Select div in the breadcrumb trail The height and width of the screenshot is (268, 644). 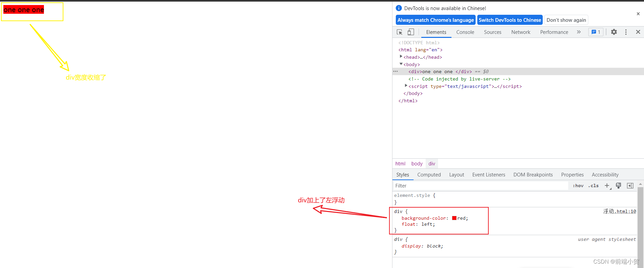click(x=432, y=164)
